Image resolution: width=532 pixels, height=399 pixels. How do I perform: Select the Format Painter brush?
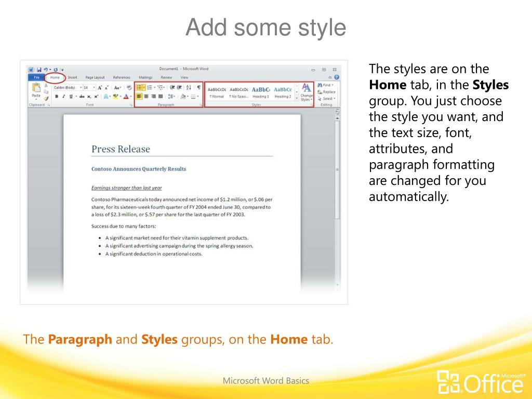pyautogui.click(x=46, y=98)
